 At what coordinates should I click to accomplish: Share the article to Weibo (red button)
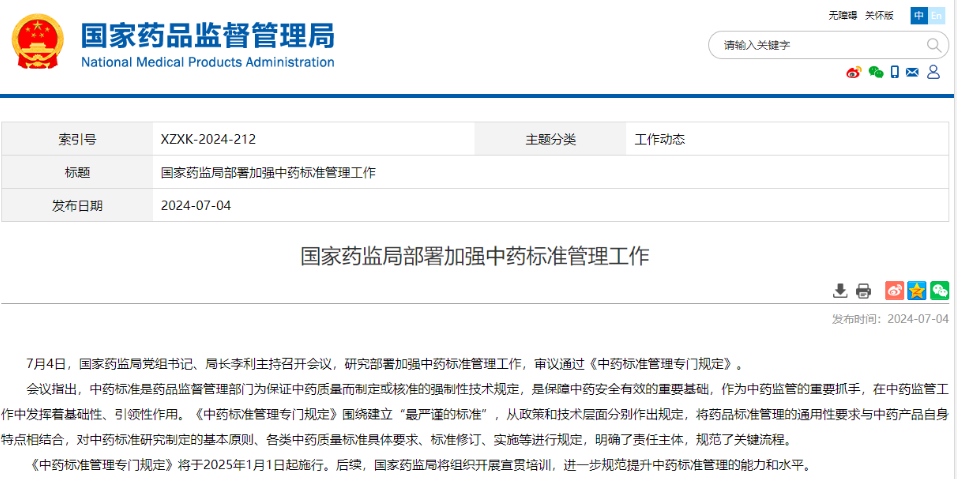pos(894,290)
